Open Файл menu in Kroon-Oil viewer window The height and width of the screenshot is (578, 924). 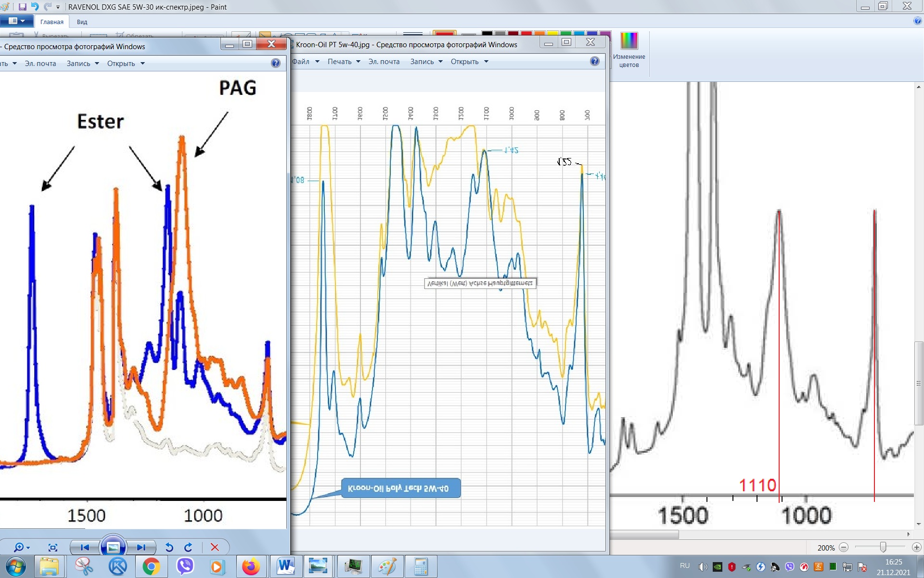[305, 62]
